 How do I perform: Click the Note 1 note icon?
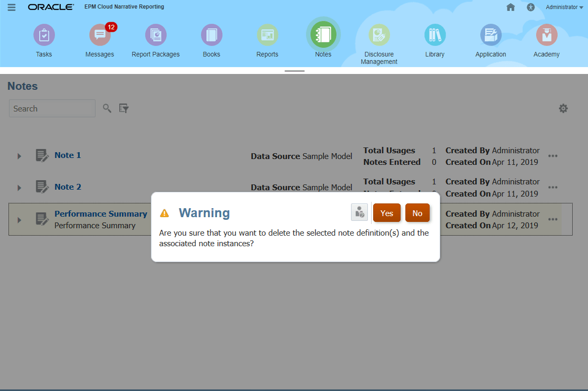(42, 155)
